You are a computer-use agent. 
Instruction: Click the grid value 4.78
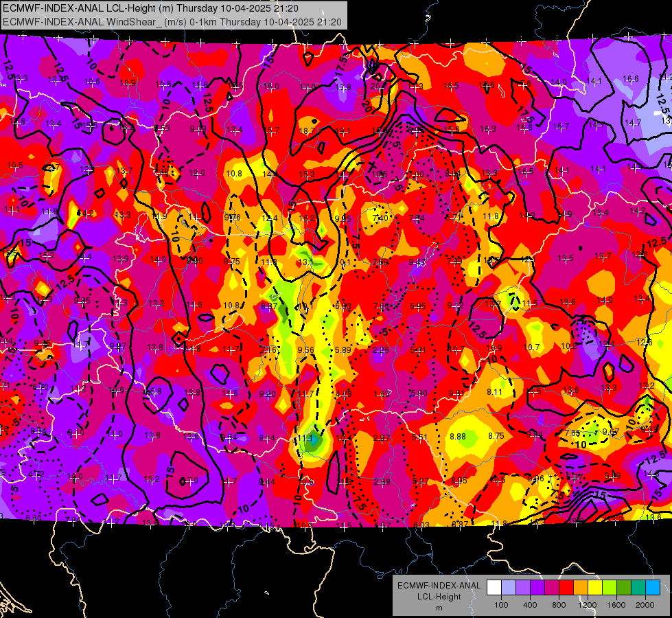pos(344,393)
